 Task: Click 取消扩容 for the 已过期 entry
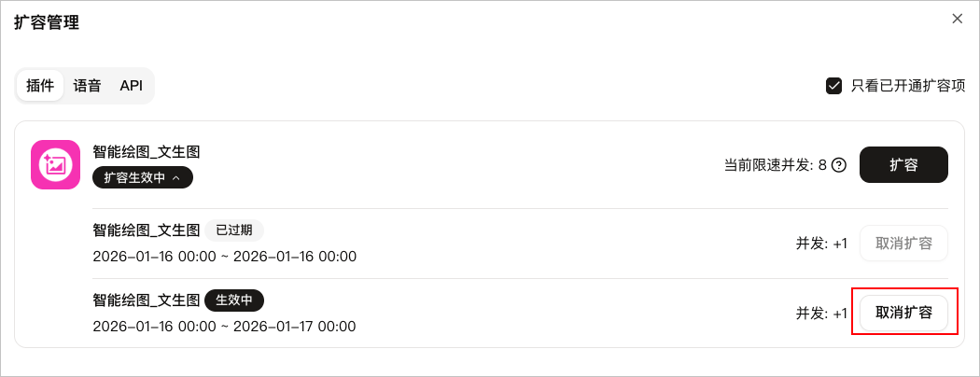click(903, 244)
